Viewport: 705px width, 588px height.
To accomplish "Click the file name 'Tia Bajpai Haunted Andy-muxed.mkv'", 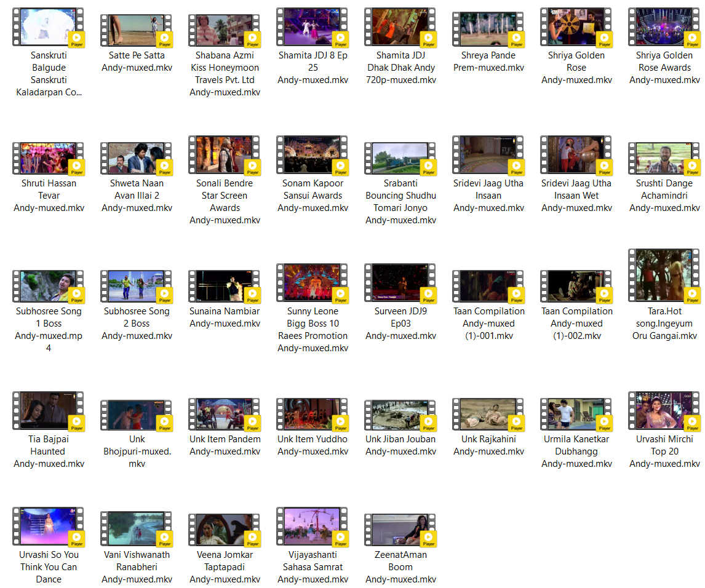I will [x=49, y=451].
